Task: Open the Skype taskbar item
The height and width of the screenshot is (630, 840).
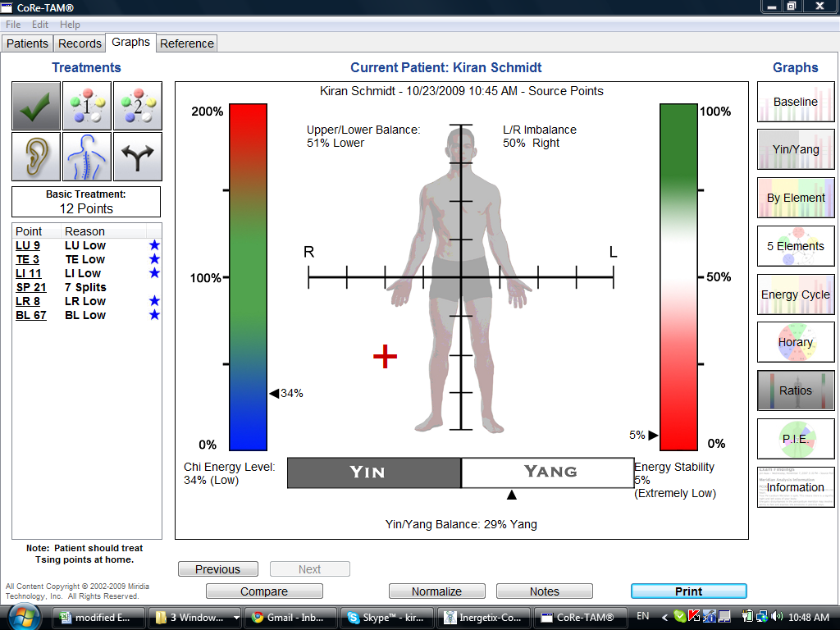Action: [x=387, y=617]
